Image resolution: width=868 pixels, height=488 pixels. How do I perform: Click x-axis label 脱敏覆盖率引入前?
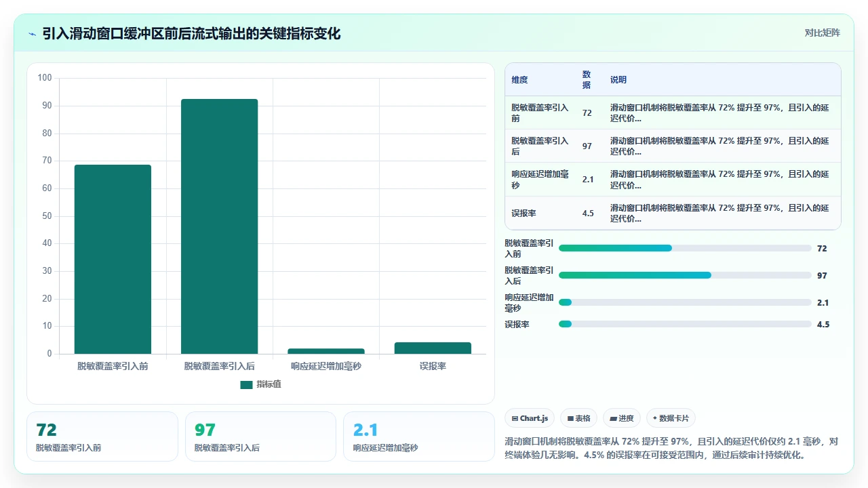coord(113,366)
